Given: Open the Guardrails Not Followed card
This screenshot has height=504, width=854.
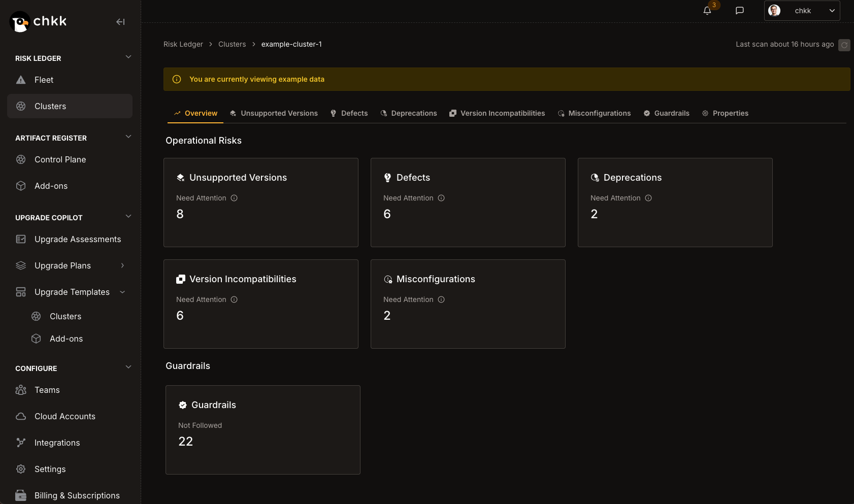Looking at the screenshot, I should (263, 430).
